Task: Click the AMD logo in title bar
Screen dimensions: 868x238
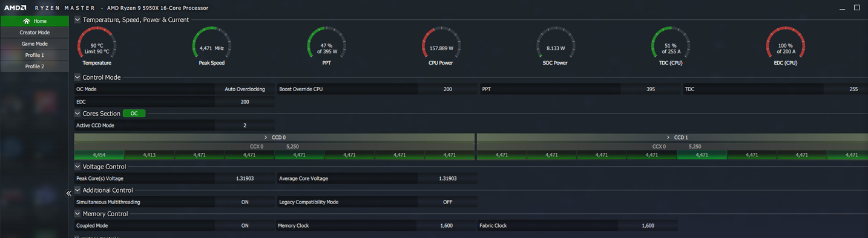Action: click(15, 8)
